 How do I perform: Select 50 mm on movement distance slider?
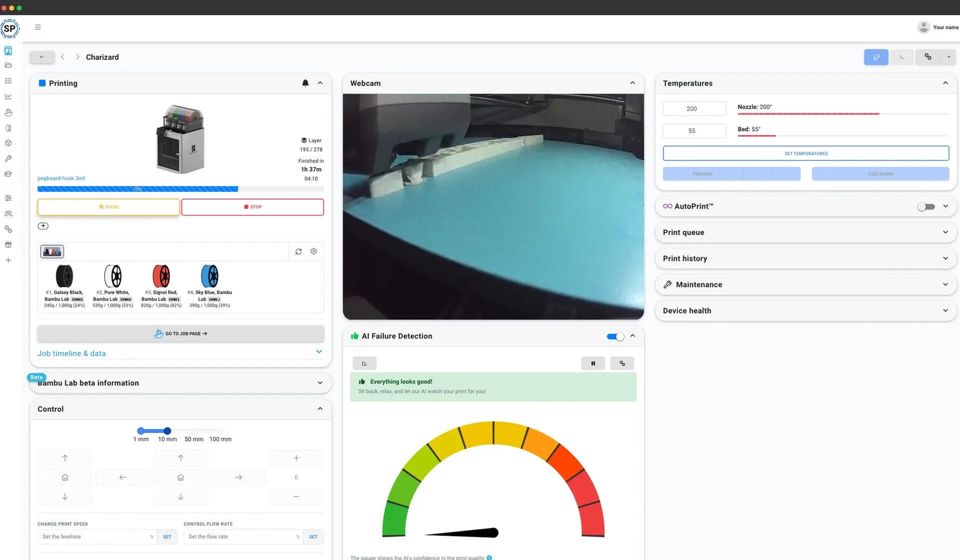pyautogui.click(x=194, y=431)
